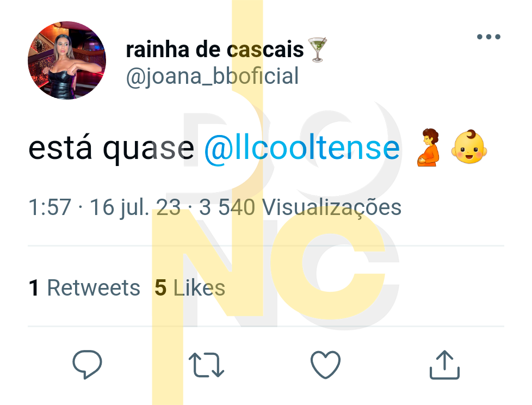Like the tweet with the heart icon
Viewport: 532px width, 405px height.
tap(325, 365)
